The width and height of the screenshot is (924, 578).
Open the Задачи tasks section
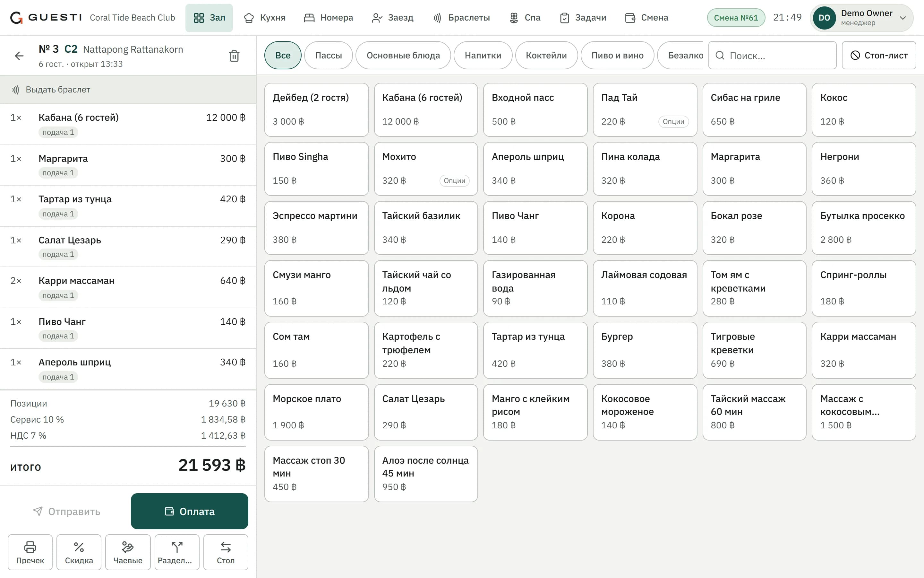click(x=583, y=18)
